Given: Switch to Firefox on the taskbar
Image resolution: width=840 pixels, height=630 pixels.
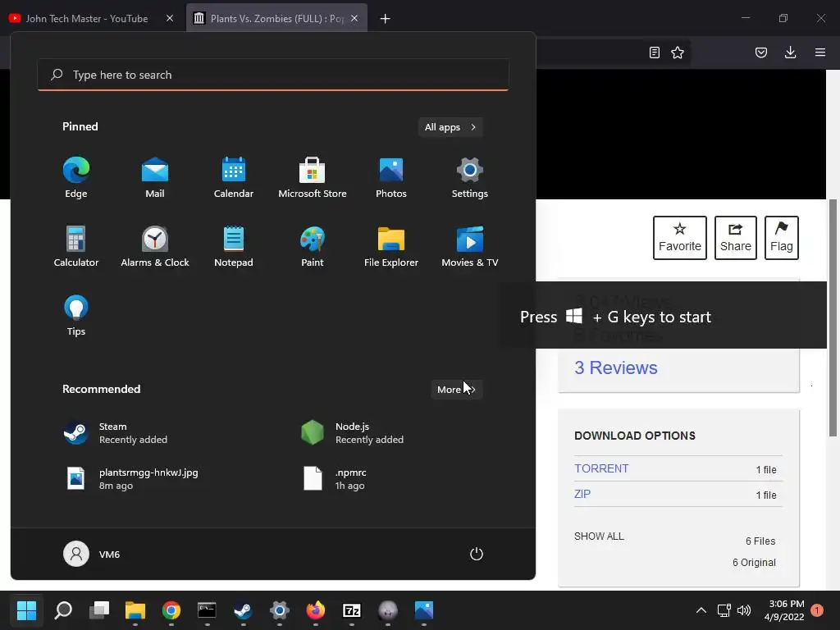Looking at the screenshot, I should point(316,610).
